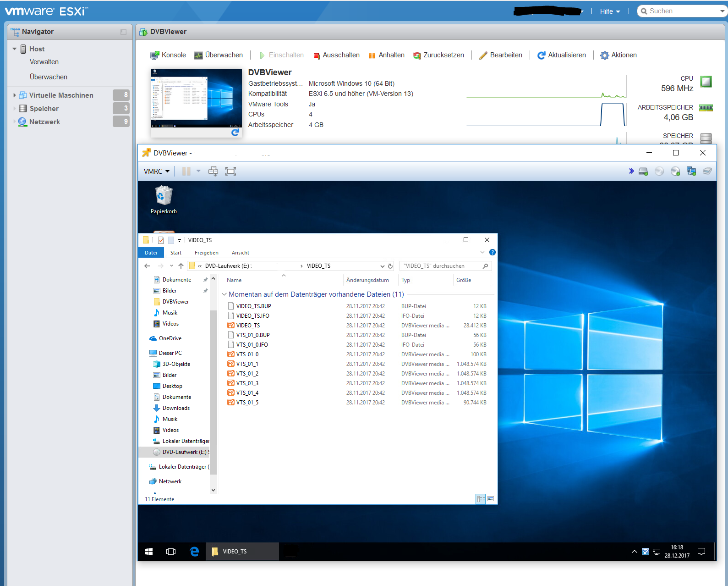Switch Explorer to large icons view
This screenshot has width=728, height=586.
coord(491,499)
